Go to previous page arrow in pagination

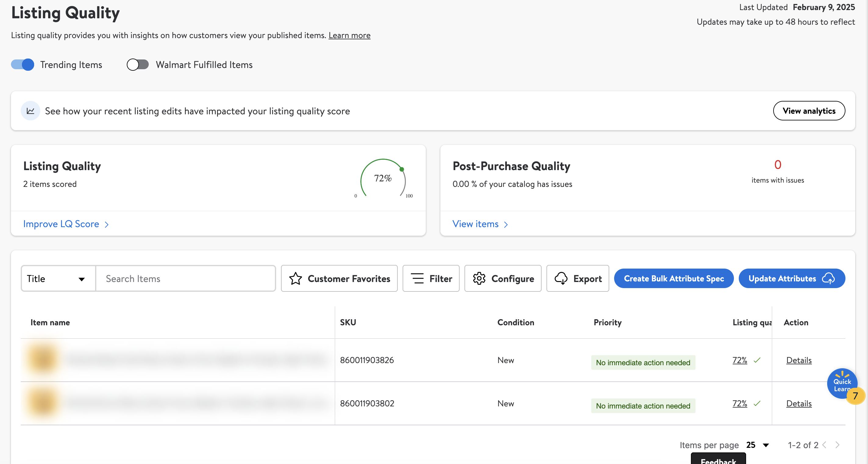(824, 445)
